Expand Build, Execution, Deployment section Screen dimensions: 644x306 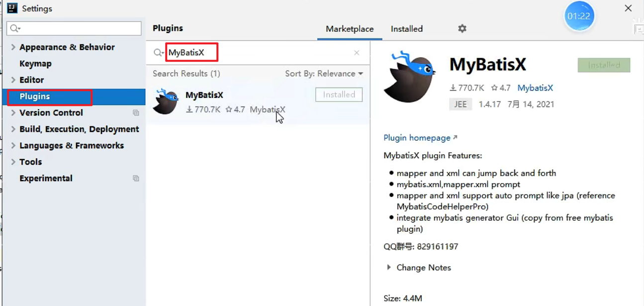pos(13,129)
